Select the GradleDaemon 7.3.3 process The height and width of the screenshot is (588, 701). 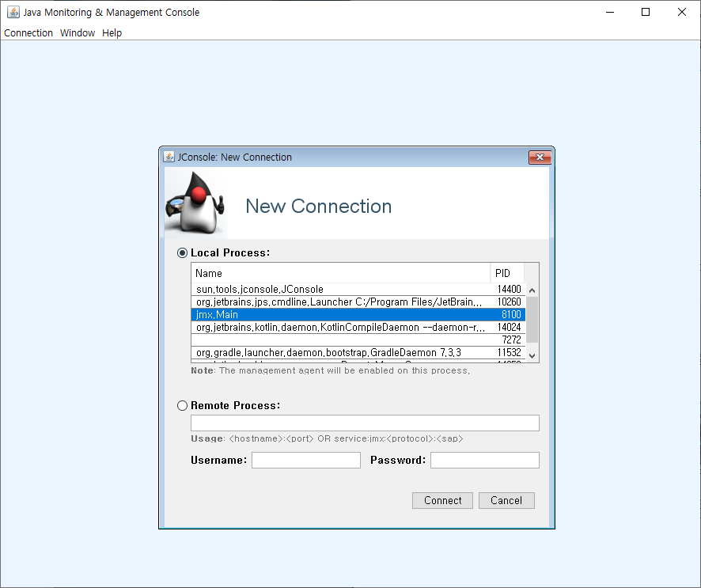pos(340,352)
